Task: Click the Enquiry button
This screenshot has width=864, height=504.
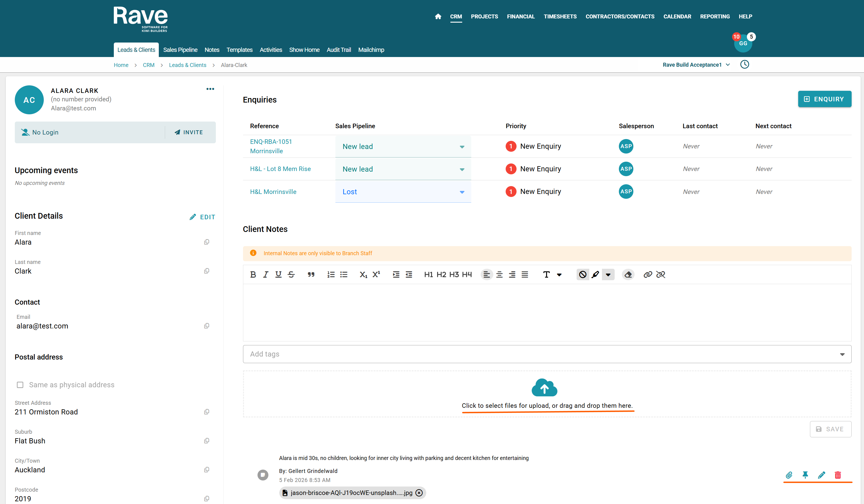Action: pos(824,99)
